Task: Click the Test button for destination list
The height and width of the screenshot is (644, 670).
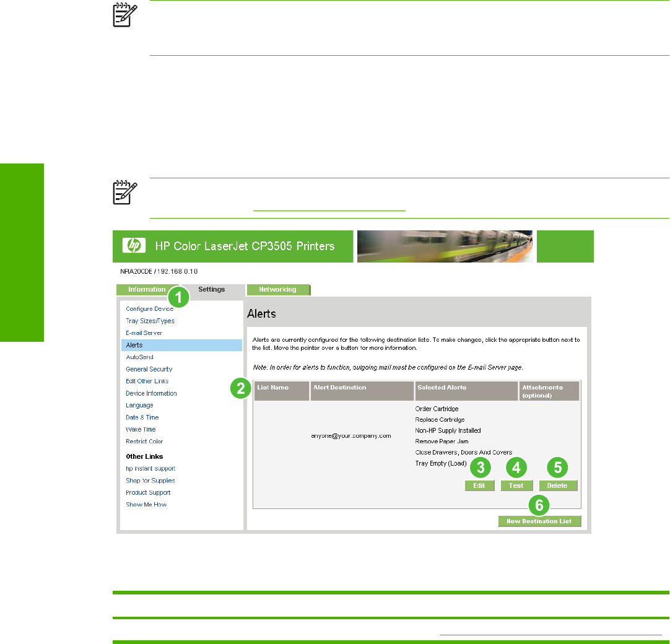Action: (516, 486)
